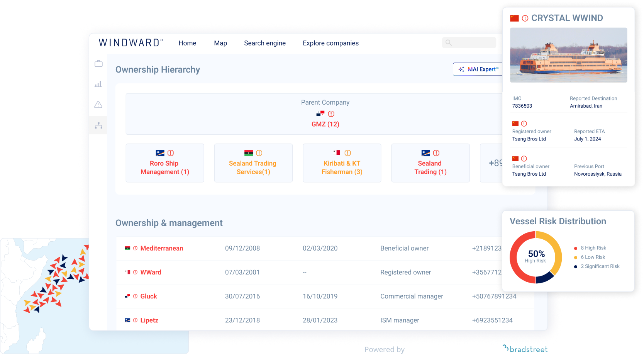Image resolution: width=644 pixels, height=354 pixels.
Task: Open Search engine nav item
Action: tap(265, 43)
